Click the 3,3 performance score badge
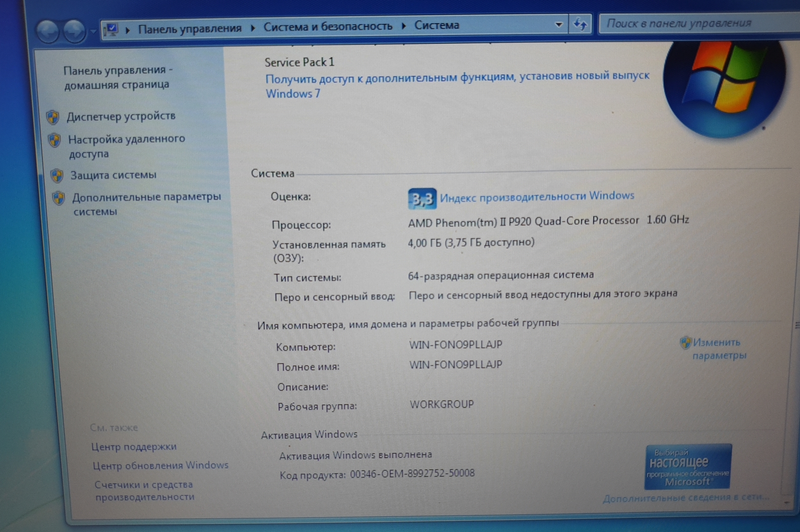This screenshot has width=800, height=532. pyautogui.click(x=422, y=199)
